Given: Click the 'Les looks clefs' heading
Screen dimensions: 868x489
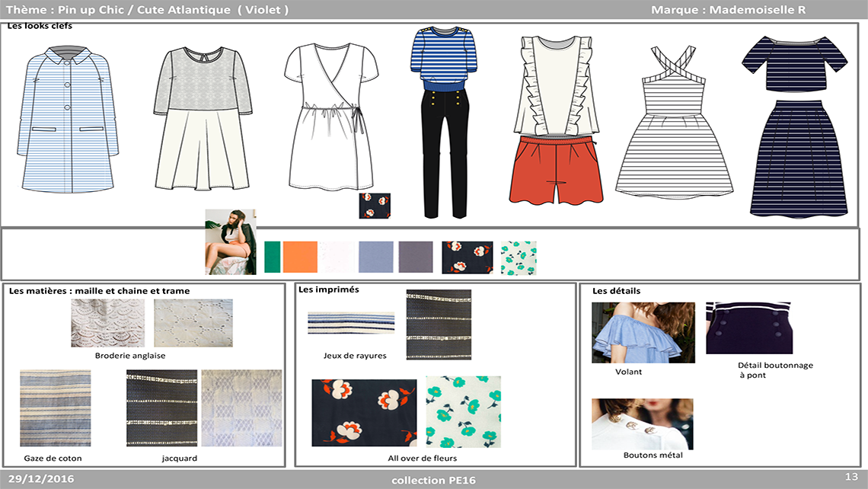Looking at the screenshot, I should [40, 25].
